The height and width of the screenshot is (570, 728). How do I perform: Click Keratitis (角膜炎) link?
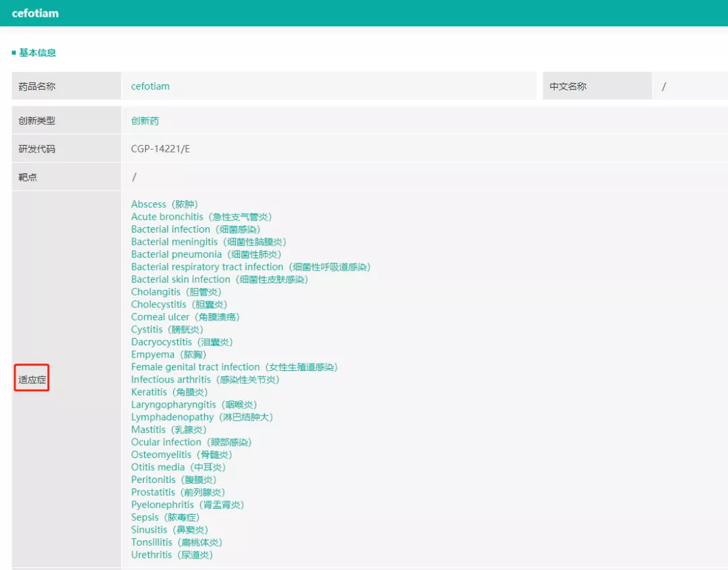pos(169,393)
